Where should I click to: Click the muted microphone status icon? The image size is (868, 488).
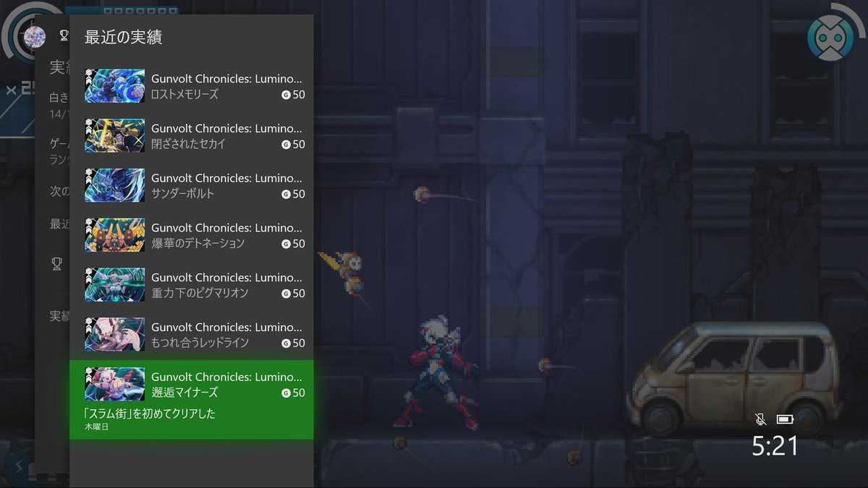tap(760, 419)
